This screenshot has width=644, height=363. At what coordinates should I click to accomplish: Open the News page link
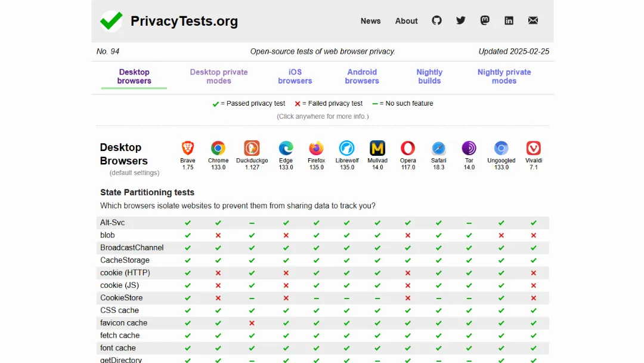(x=370, y=21)
